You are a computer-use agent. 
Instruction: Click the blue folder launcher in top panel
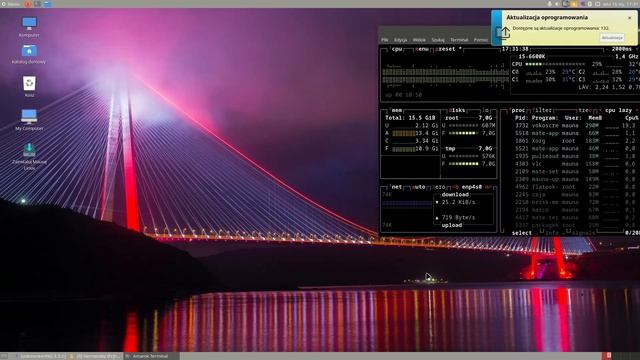click(47, 4)
